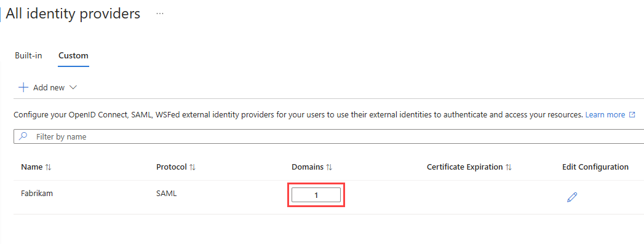Screen dimensions: 644x244
Task: Sort by Certificate Expiration arrows icon
Action: coord(509,167)
